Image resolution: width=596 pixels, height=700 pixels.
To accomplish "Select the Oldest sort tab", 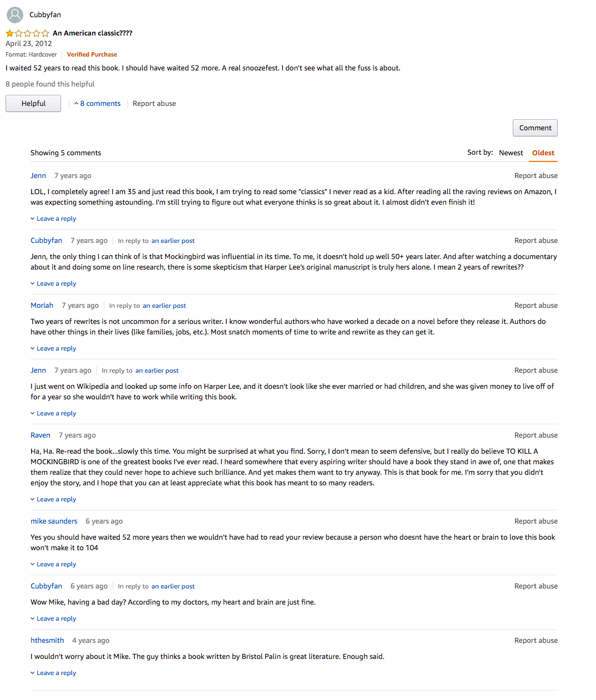I will (x=543, y=153).
